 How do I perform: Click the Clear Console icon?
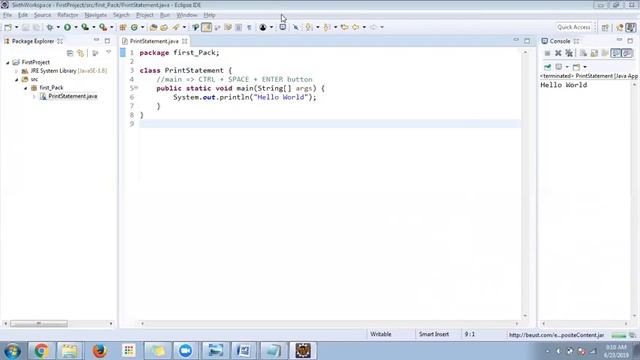click(x=583, y=53)
